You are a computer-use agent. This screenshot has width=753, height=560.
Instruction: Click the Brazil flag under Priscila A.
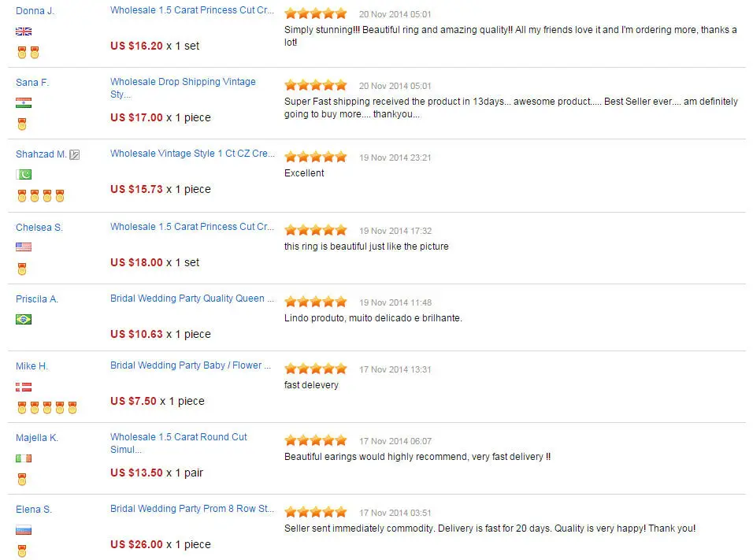(24, 320)
